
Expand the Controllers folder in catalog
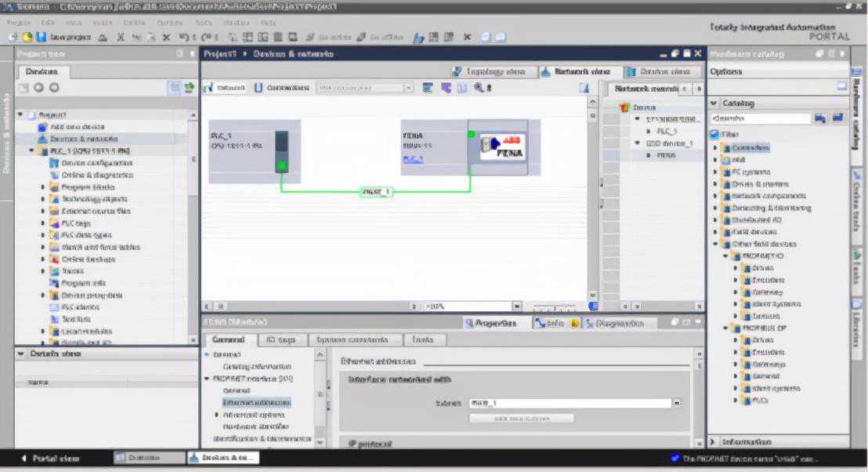715,147
